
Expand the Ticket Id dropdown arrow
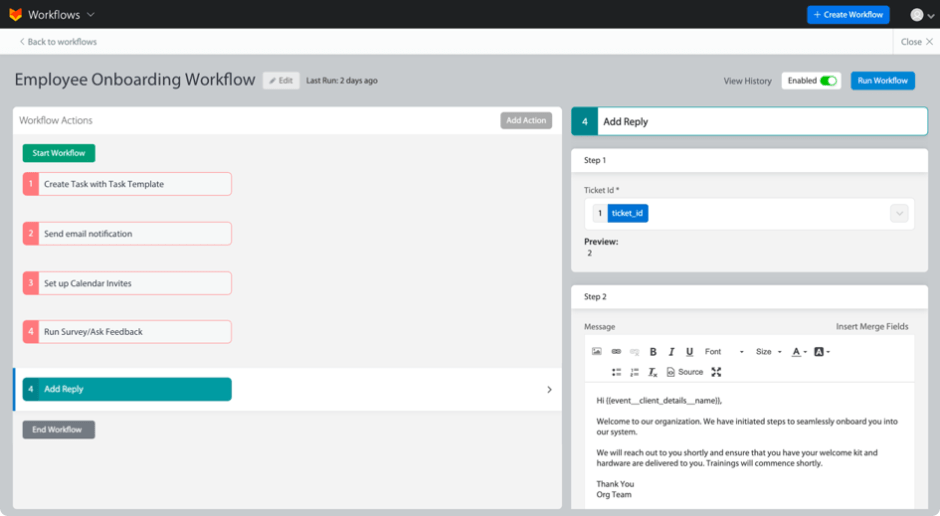(899, 213)
